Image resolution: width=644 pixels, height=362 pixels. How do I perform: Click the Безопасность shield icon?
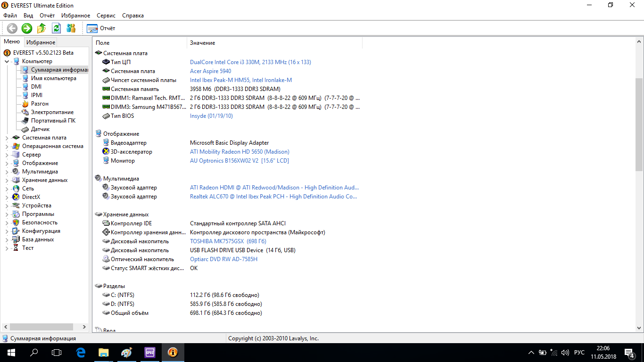coord(16,222)
